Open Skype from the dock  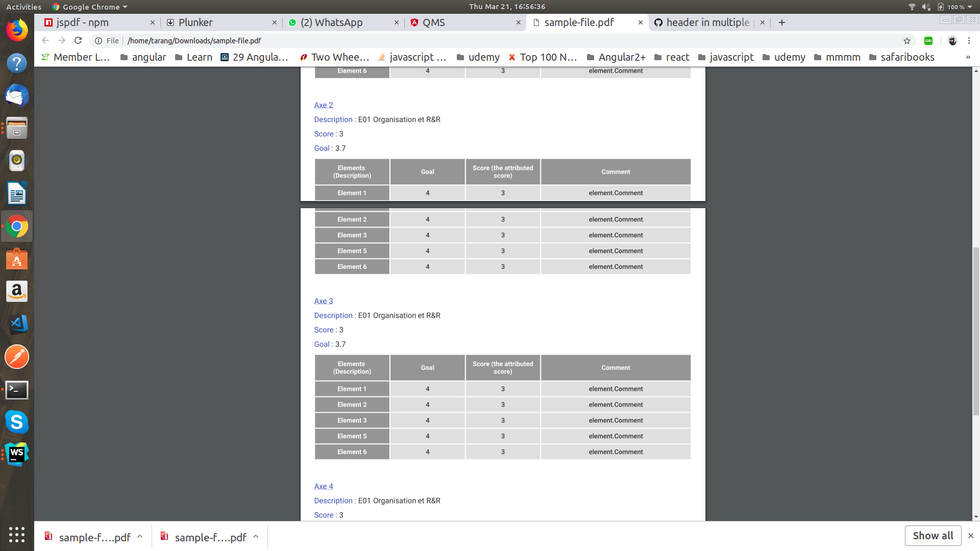point(17,422)
